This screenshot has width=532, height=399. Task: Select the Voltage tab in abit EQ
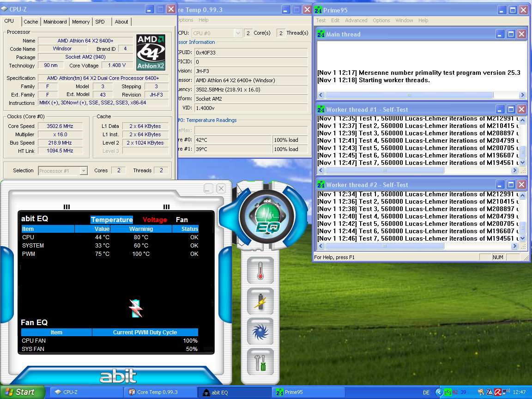[155, 219]
